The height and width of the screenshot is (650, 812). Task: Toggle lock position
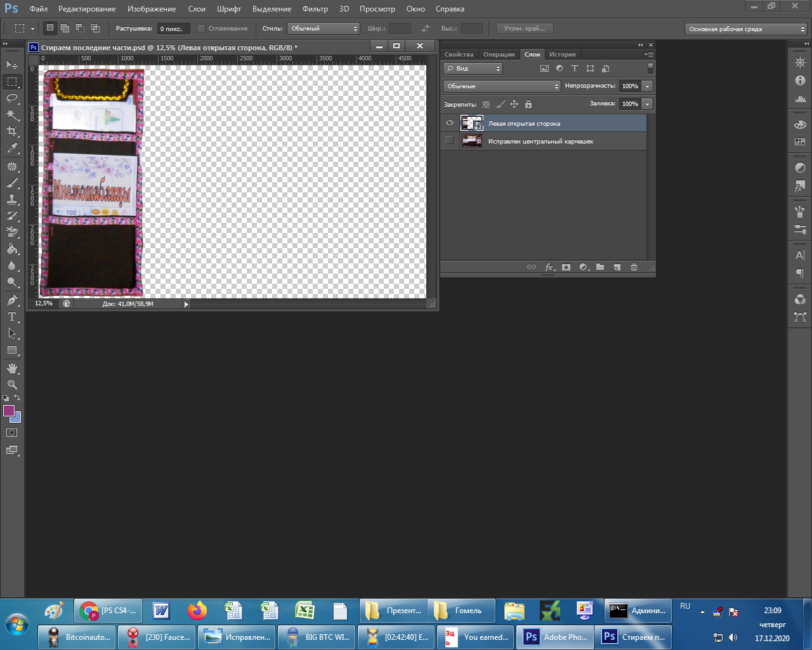514,104
